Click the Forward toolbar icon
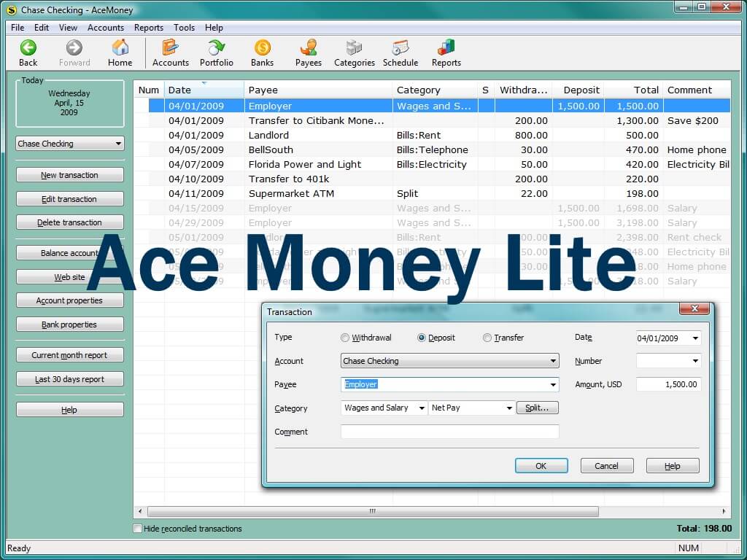 [x=74, y=52]
